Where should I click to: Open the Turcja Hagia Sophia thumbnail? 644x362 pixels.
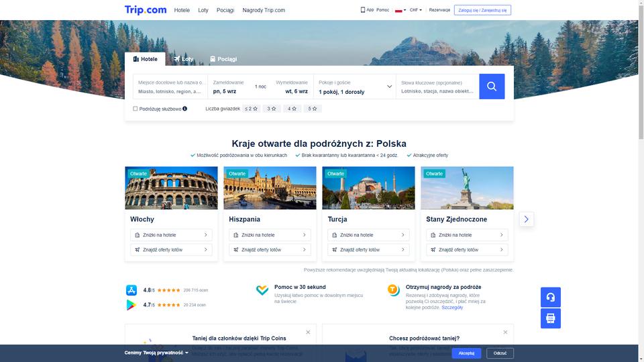click(x=368, y=188)
